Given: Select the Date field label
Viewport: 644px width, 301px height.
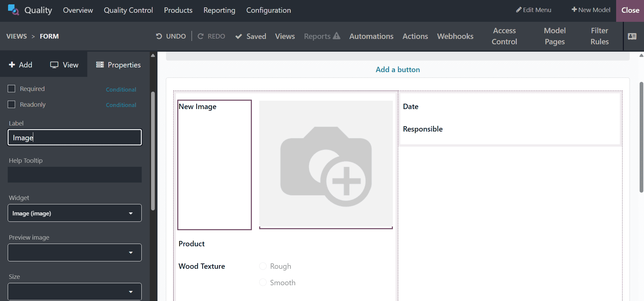Looking at the screenshot, I should (411, 106).
